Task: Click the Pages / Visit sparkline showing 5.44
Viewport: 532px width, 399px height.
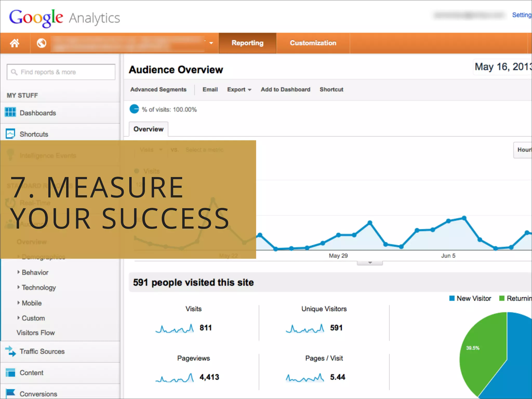Action: (x=305, y=378)
